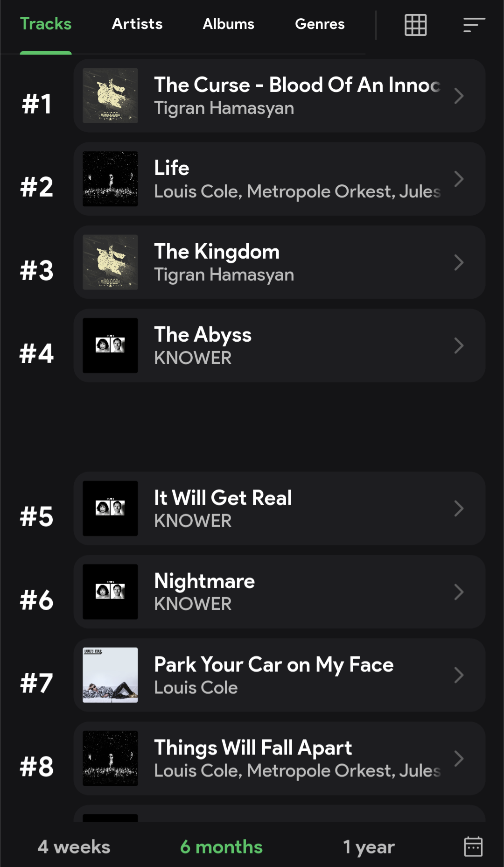Tap album cover of Park Your Car on My Face

pyautogui.click(x=110, y=675)
